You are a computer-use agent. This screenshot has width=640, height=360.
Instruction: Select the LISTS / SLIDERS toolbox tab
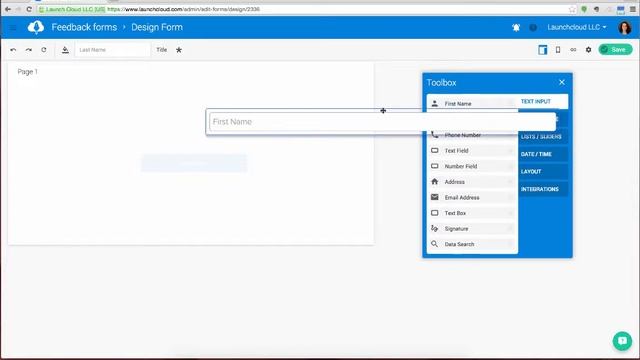coord(543,137)
